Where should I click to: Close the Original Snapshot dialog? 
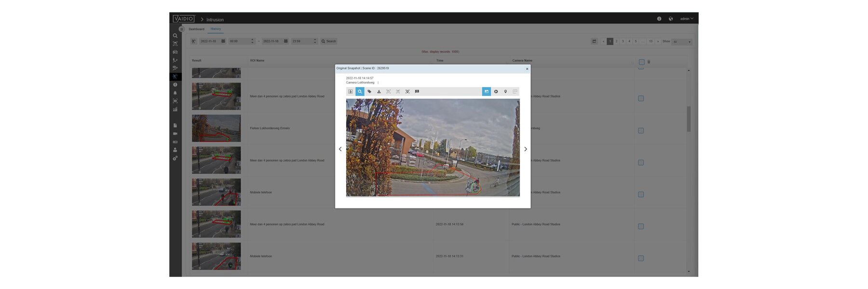[x=527, y=69]
